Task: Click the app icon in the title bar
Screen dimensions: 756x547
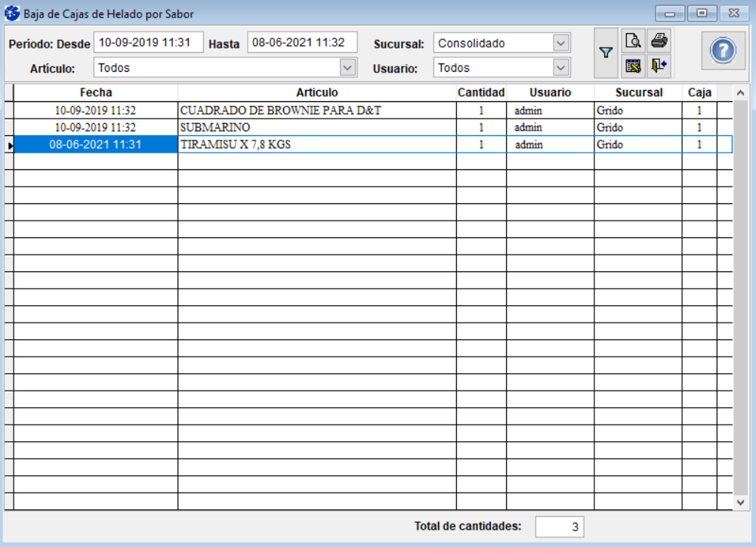Action: (12, 14)
